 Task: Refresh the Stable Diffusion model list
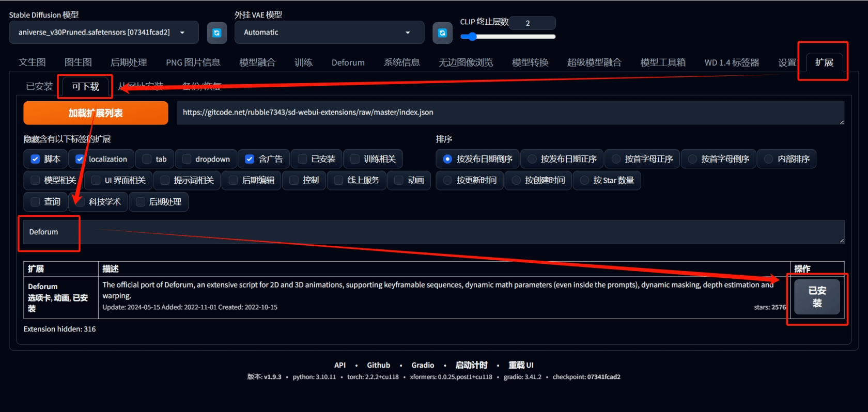pyautogui.click(x=216, y=33)
